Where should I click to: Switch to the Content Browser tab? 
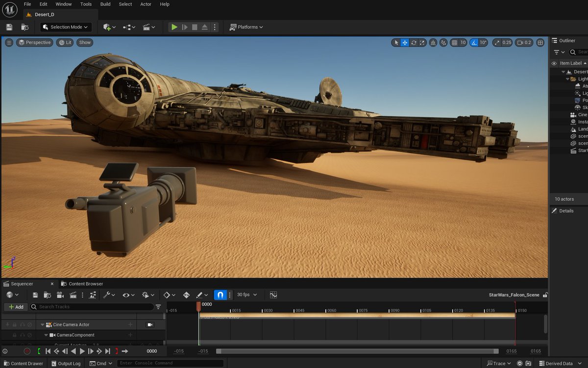pos(82,284)
